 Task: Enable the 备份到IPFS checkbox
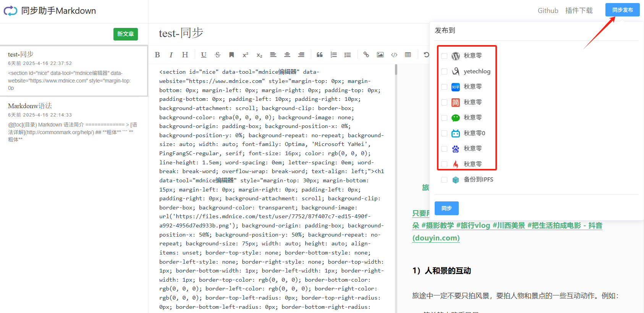click(444, 180)
